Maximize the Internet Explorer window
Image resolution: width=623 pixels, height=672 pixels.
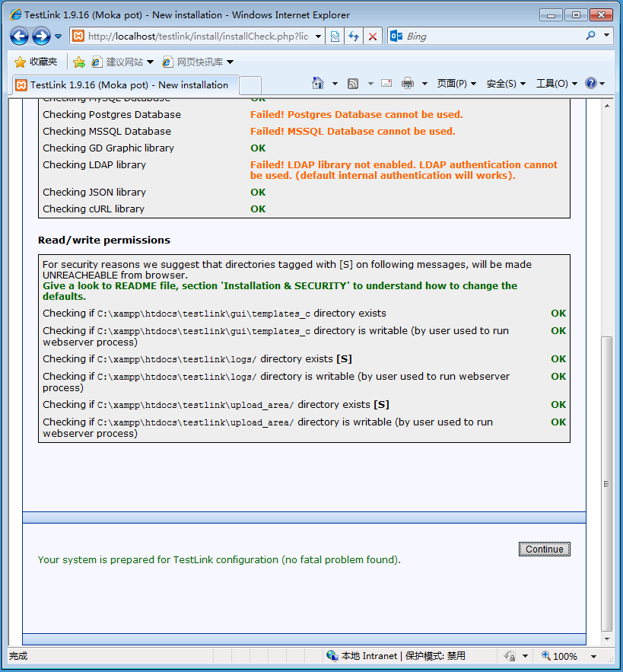coord(576,15)
